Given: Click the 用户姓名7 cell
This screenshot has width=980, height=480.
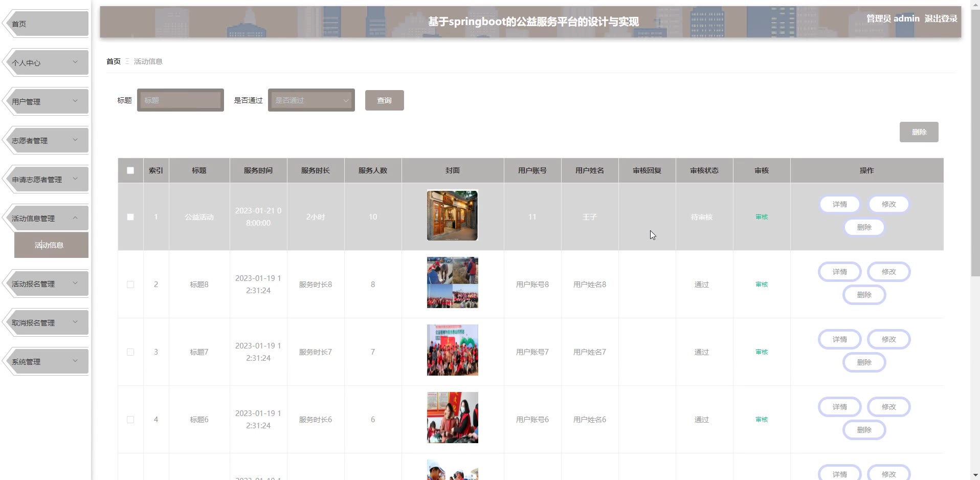Looking at the screenshot, I should pyautogui.click(x=590, y=352).
